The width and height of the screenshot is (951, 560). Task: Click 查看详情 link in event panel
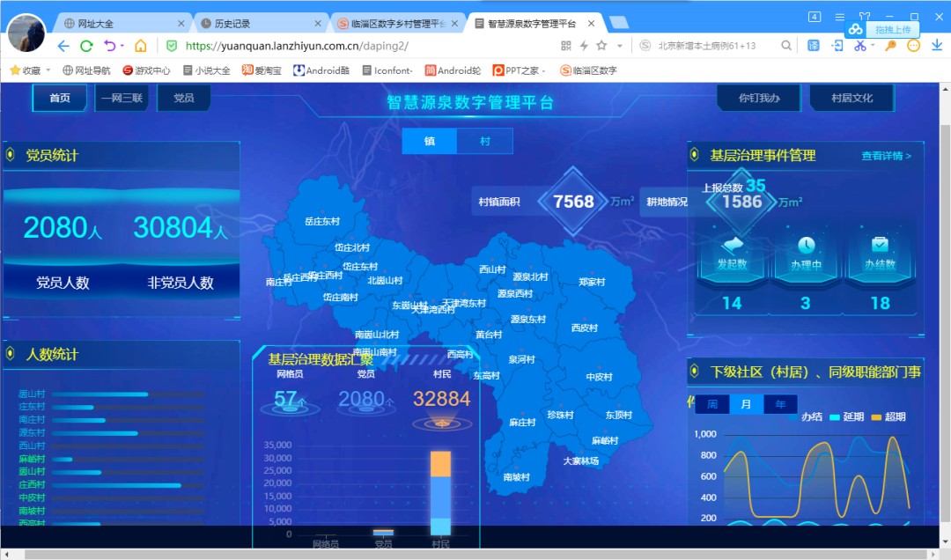pos(886,156)
